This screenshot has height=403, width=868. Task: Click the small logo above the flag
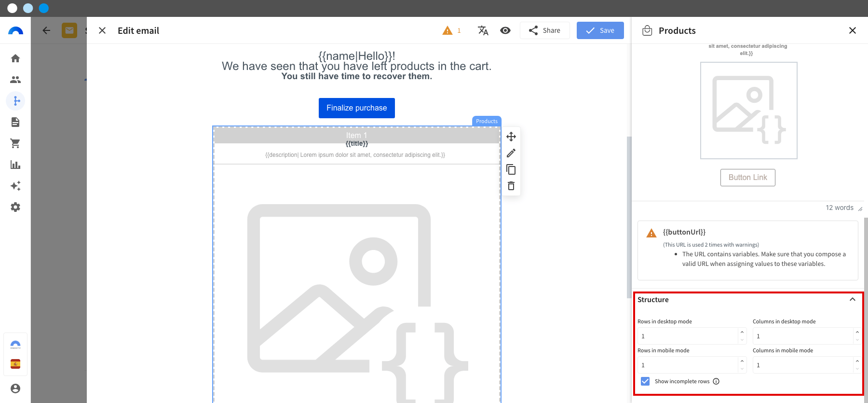[15, 345]
